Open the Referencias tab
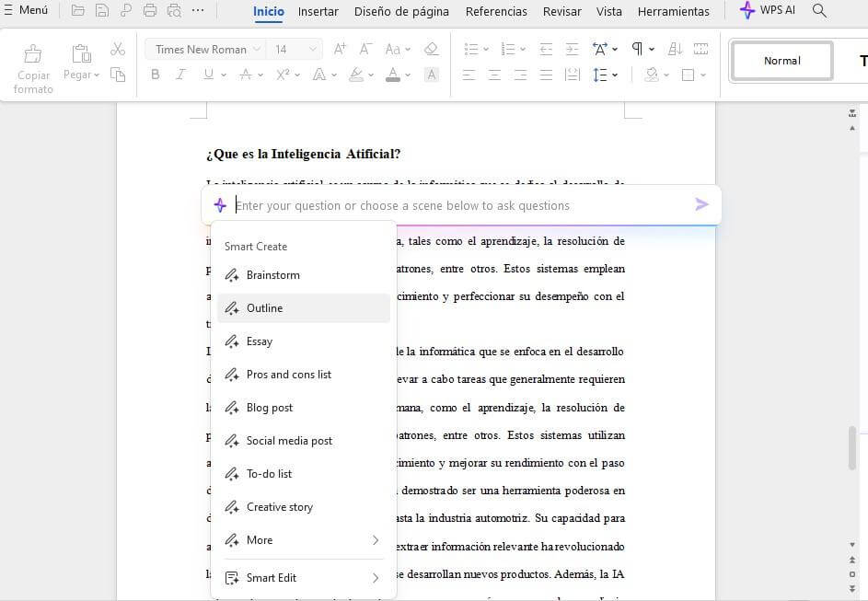The width and height of the screenshot is (868, 601). [x=496, y=12]
